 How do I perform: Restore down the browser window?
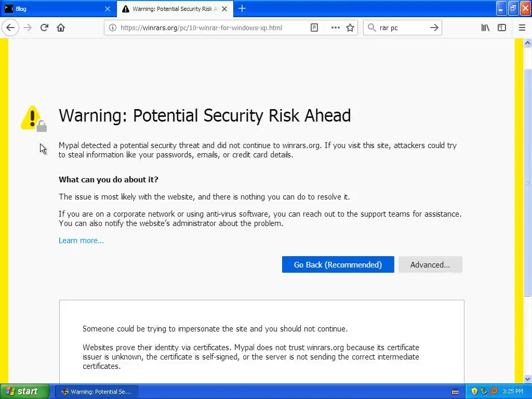point(513,8)
